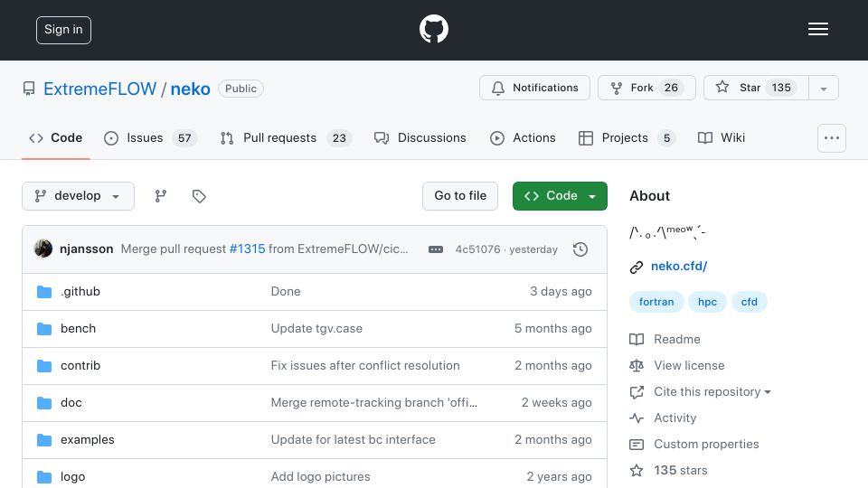Open the examples folder
Viewport: 868px width, 488px height.
(x=88, y=440)
